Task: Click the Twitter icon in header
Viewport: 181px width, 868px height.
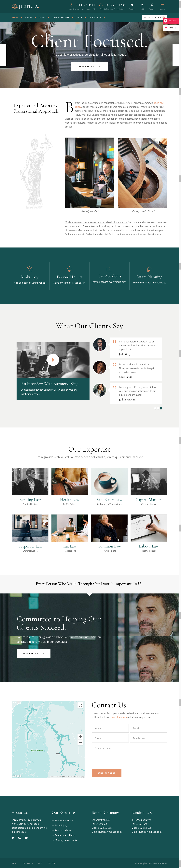Action: pyautogui.click(x=132, y=5)
